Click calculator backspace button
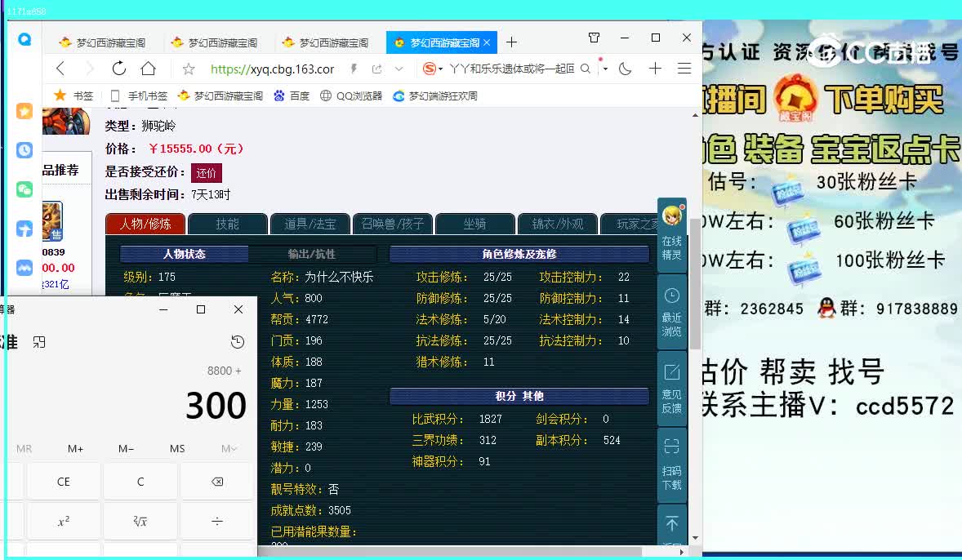 pos(217,482)
